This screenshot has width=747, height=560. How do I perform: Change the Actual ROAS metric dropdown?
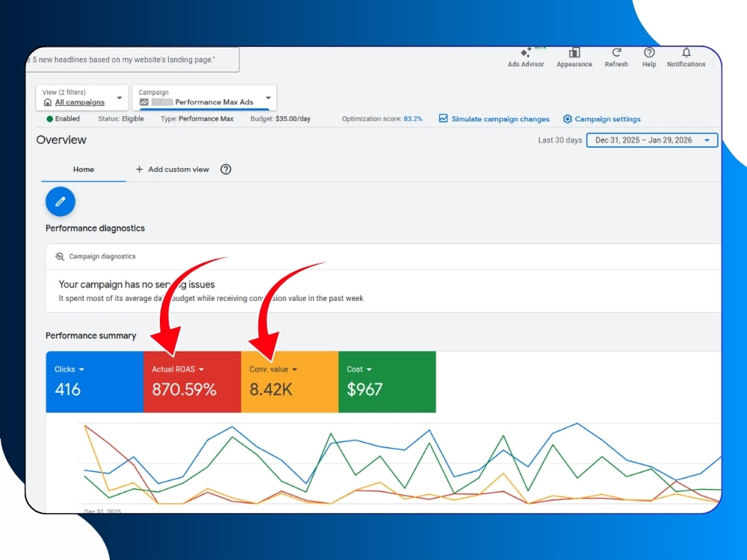201,370
